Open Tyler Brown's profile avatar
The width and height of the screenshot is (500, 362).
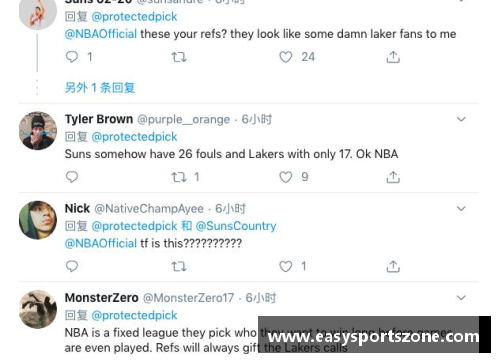click(x=38, y=131)
